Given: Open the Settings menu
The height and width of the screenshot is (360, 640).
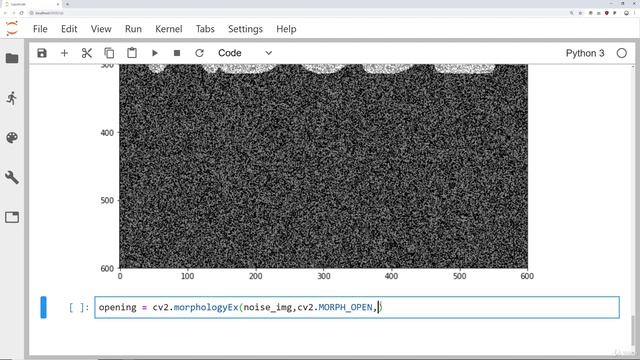Looking at the screenshot, I should pyautogui.click(x=245, y=29).
